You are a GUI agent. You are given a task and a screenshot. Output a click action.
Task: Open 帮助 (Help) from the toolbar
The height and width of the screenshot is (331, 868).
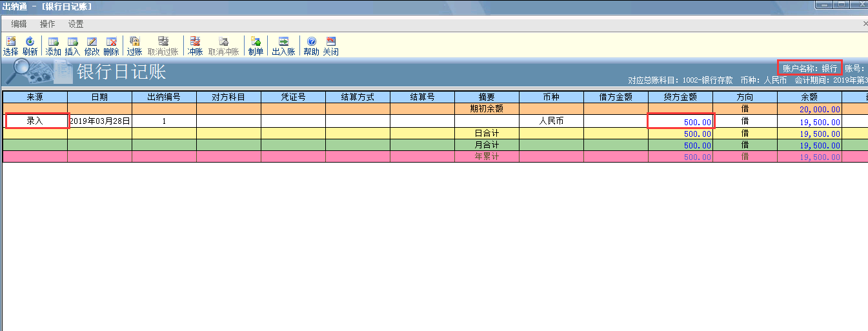tap(311, 46)
